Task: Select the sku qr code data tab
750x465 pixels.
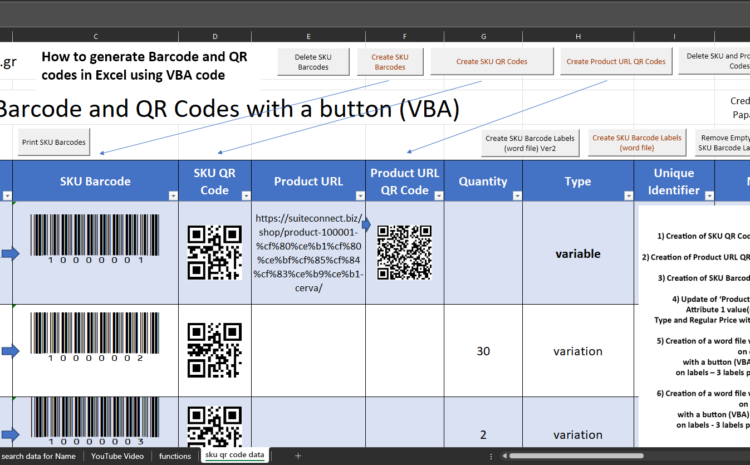Action: pos(234,455)
